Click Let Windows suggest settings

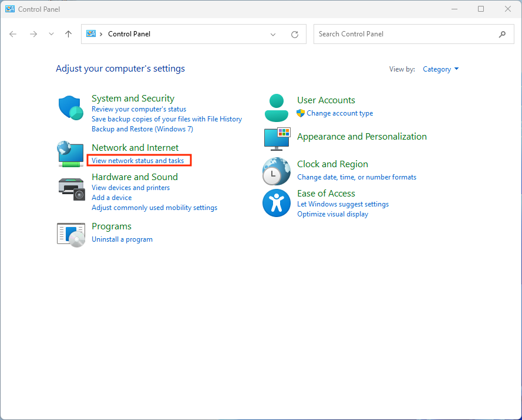[343, 204]
